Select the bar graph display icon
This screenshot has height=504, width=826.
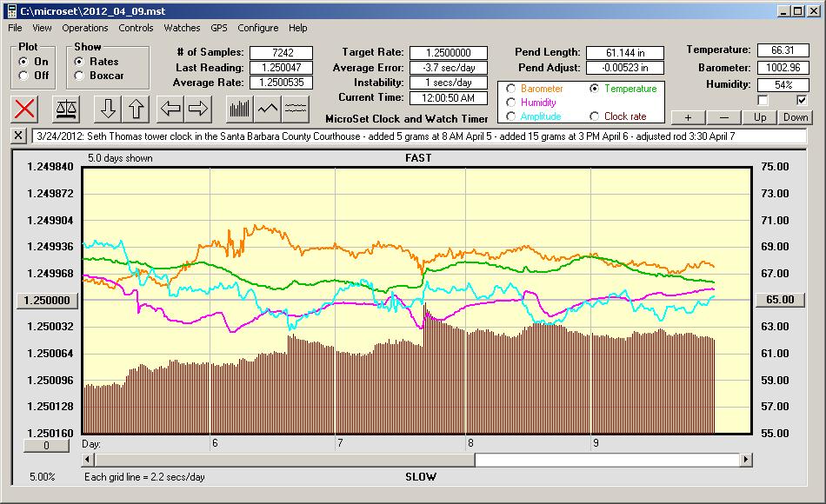pos(240,109)
